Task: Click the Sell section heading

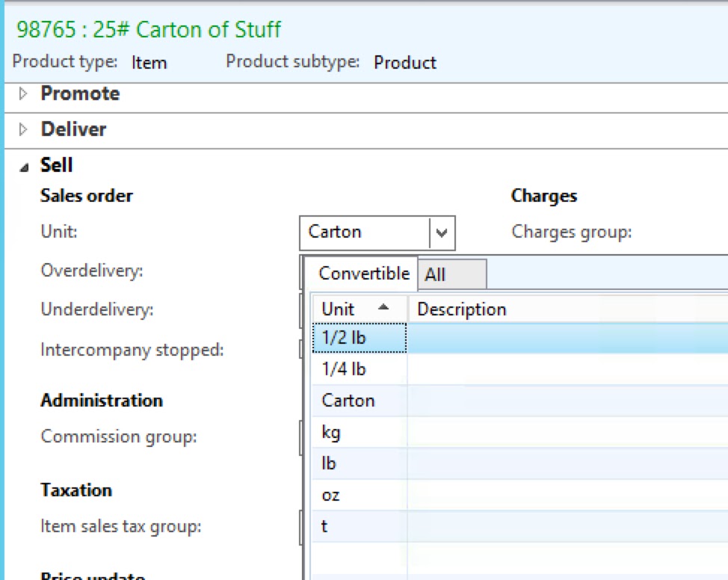Action: pos(57,166)
